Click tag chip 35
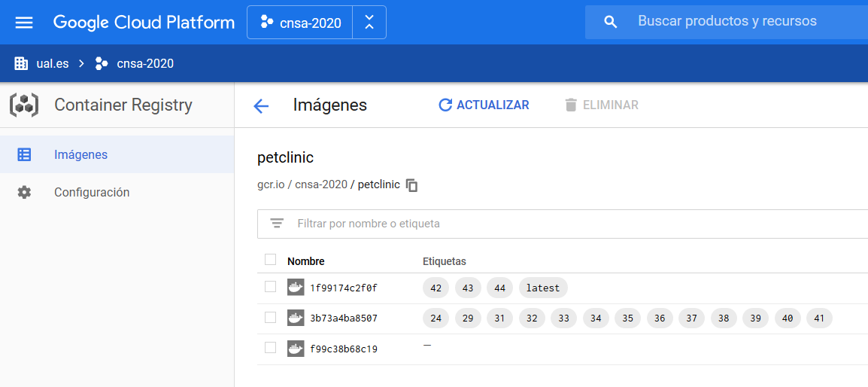868x387 pixels. [x=628, y=318]
